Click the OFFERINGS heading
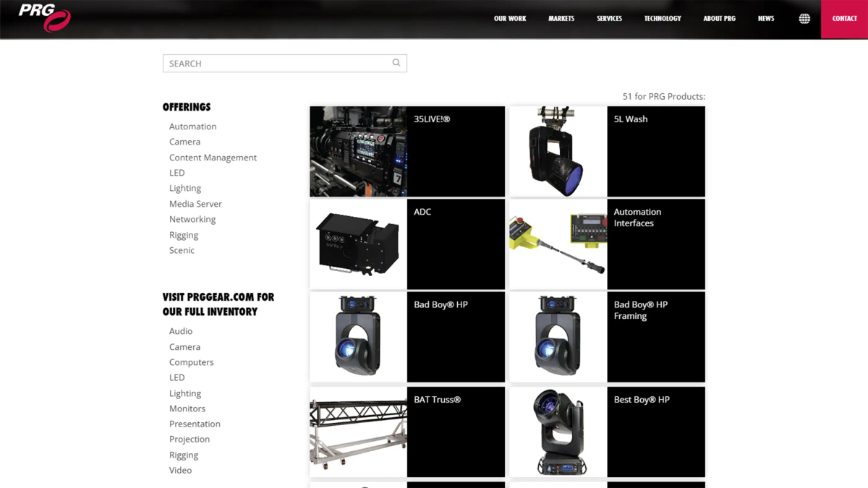The image size is (868, 488). pyautogui.click(x=187, y=107)
